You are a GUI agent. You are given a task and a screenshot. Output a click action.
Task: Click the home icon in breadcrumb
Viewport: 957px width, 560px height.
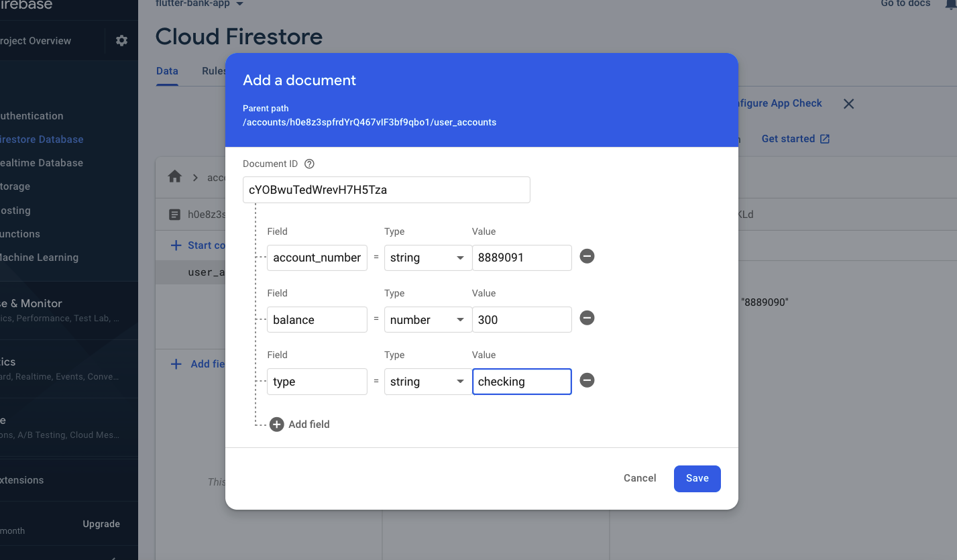tap(175, 177)
